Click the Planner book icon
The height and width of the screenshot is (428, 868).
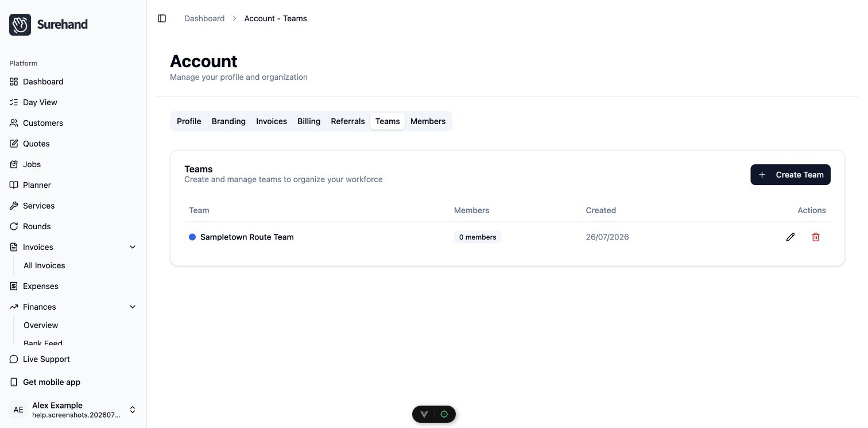pyautogui.click(x=14, y=185)
